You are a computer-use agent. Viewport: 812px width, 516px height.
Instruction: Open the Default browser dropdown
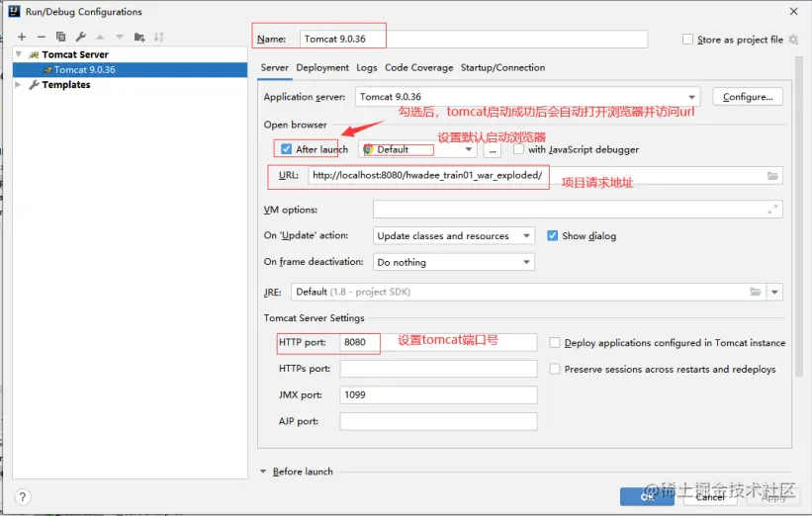pos(416,149)
